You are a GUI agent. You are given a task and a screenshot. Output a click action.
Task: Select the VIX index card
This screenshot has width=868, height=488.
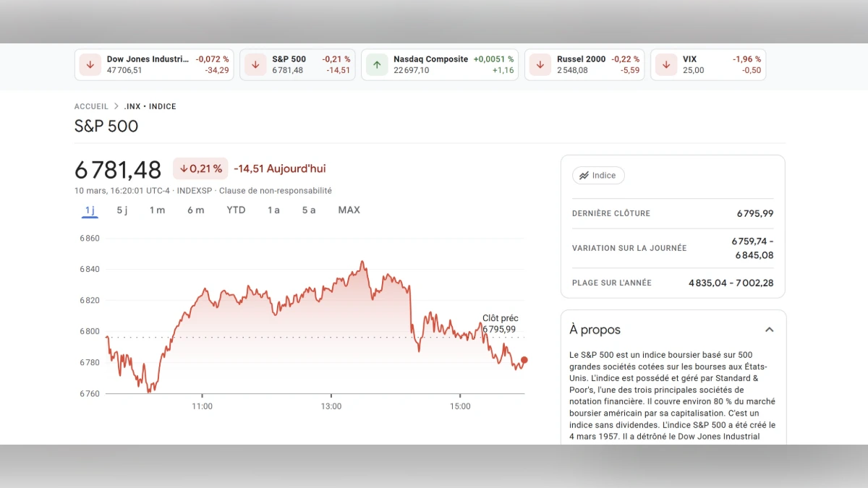pyautogui.click(x=708, y=64)
